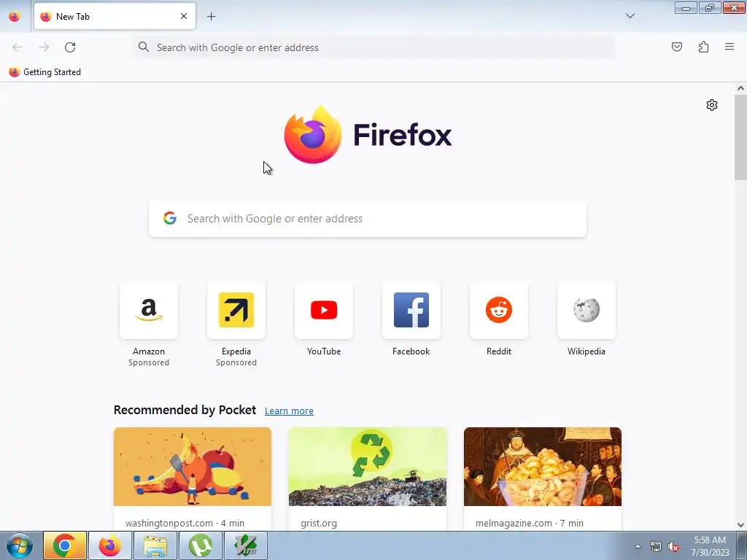Open the clock showing 5:58 AM
The width and height of the screenshot is (747, 560).
pos(710,546)
